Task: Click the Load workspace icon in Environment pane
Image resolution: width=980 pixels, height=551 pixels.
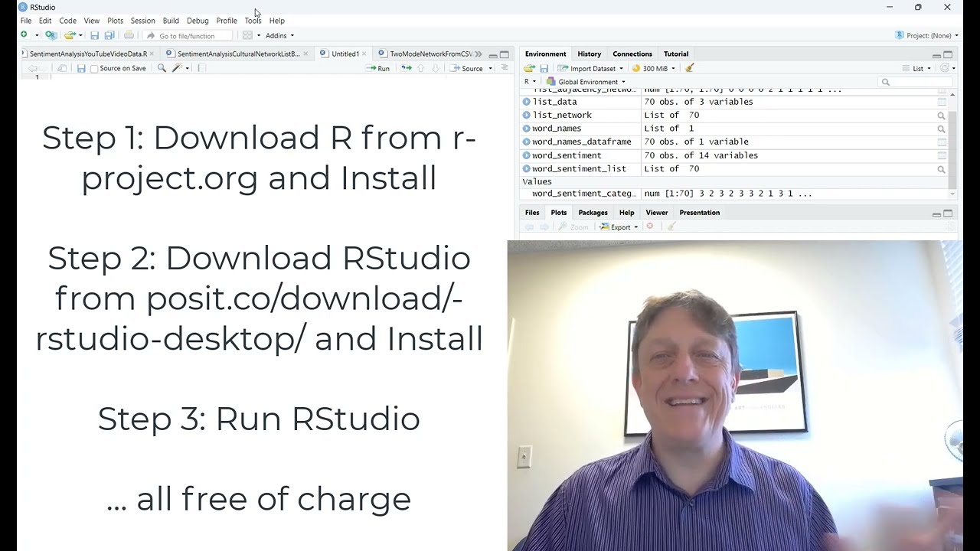Action: point(529,68)
